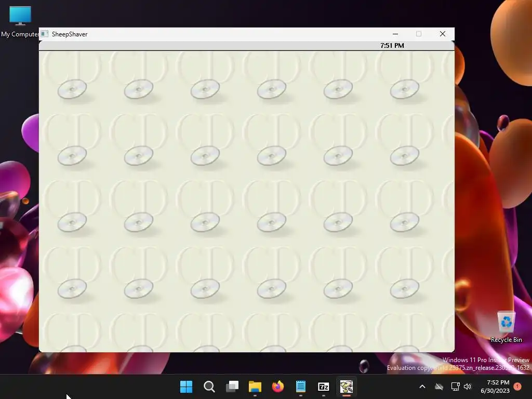Screen dimensions: 532x399
Task: Launch File Explorer from the taskbar
Action: pyautogui.click(x=255, y=387)
